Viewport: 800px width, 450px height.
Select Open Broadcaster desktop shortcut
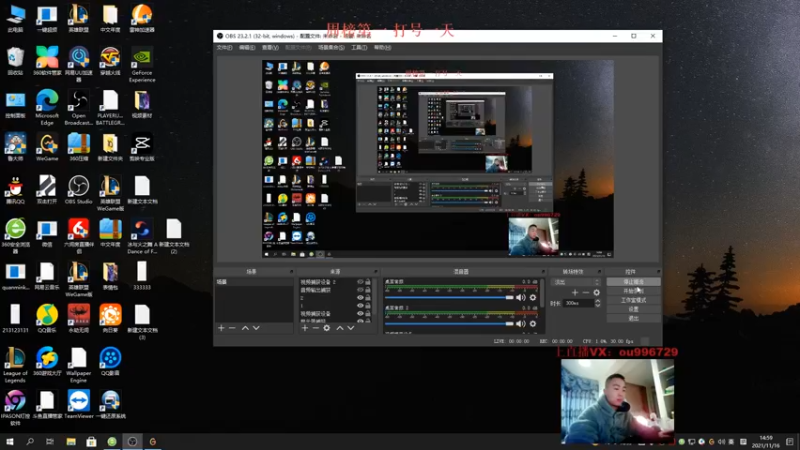(79, 108)
